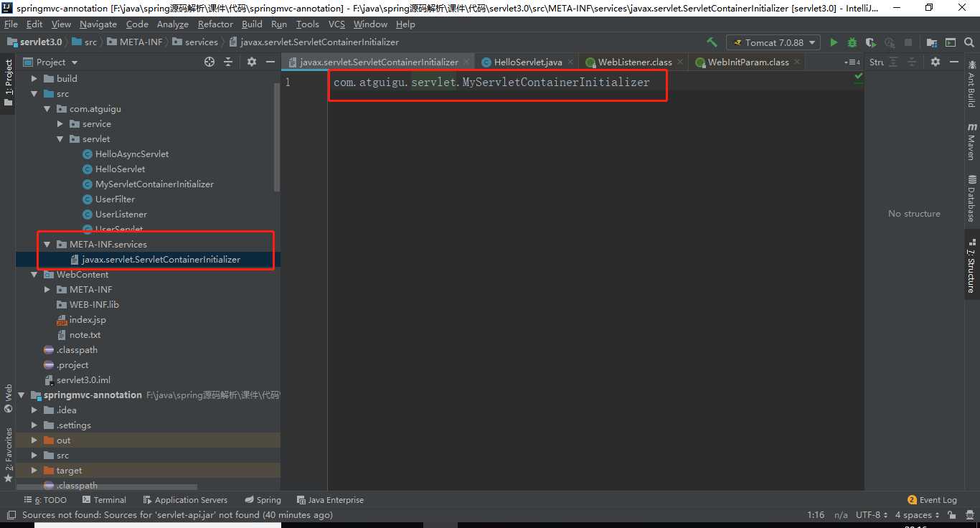Open the Tomcat 7.0.88 run configuration dropdown
Image resolution: width=980 pixels, height=528 pixels.
coord(773,42)
